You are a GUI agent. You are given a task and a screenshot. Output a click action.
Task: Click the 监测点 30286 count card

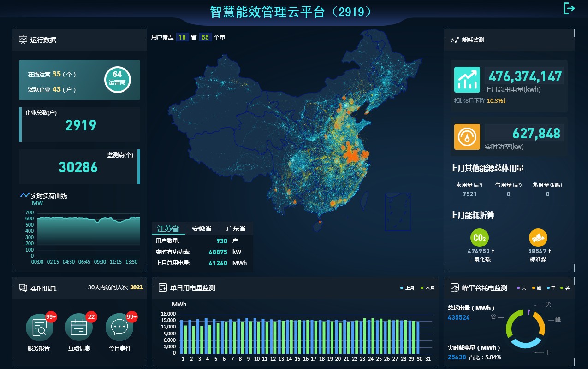[79, 166]
